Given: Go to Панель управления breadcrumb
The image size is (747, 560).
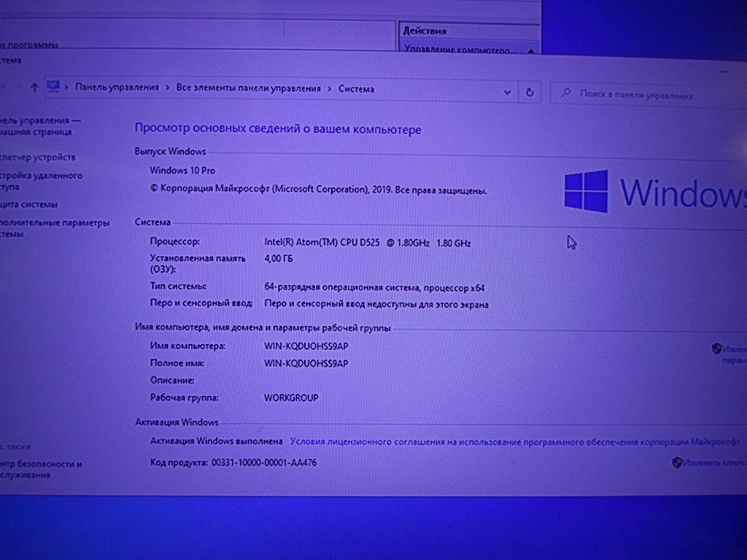Looking at the screenshot, I should [x=117, y=87].
